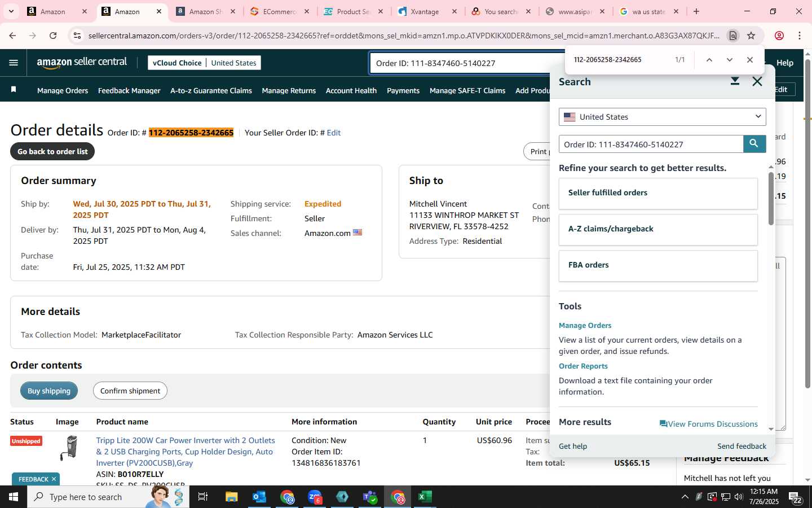
Task: Open the notification center in system tray
Action: pyautogui.click(x=795, y=497)
